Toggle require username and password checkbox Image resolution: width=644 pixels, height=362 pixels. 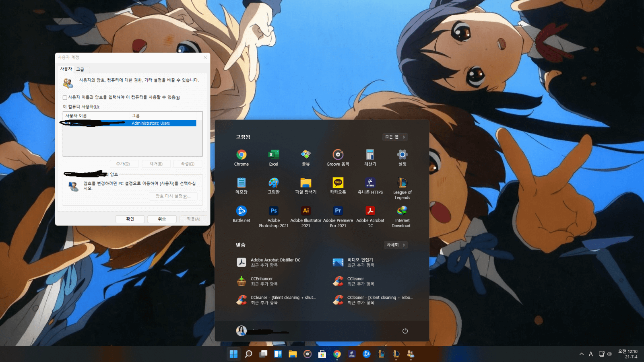pyautogui.click(x=65, y=97)
